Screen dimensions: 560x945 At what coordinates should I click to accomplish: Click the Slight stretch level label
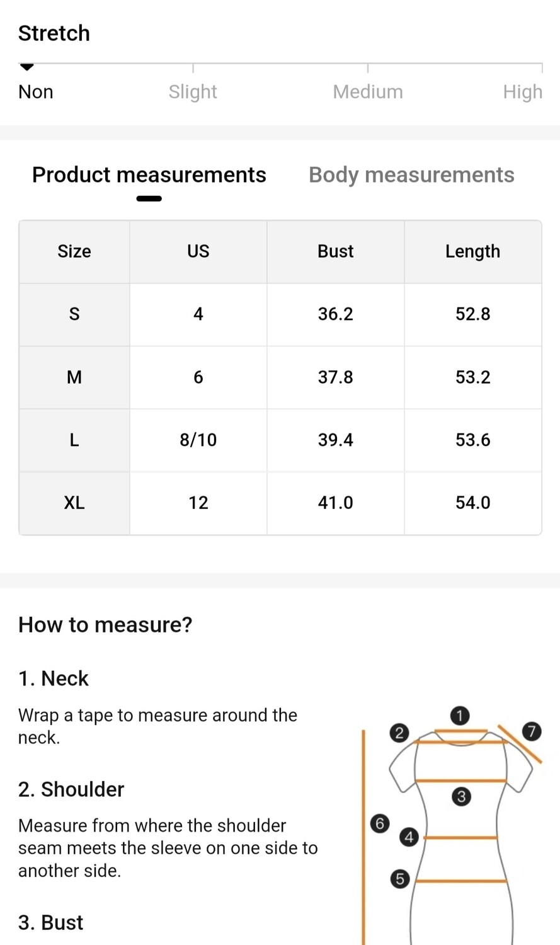coord(193,92)
